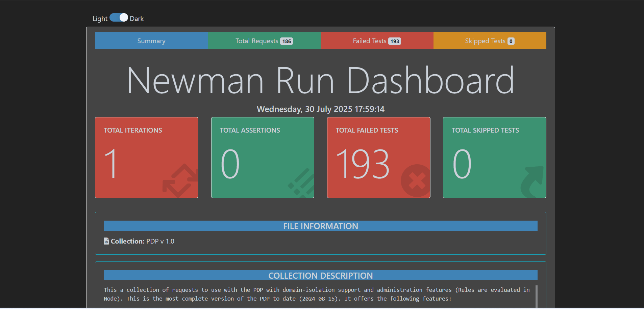Click the Total Iterations card
Screen dimensions: 644x309
[146, 157]
